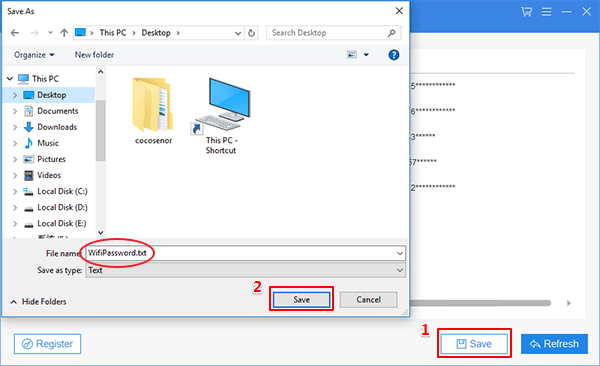Open the hamburger menu in main window
The height and width of the screenshot is (366, 600).
point(546,12)
